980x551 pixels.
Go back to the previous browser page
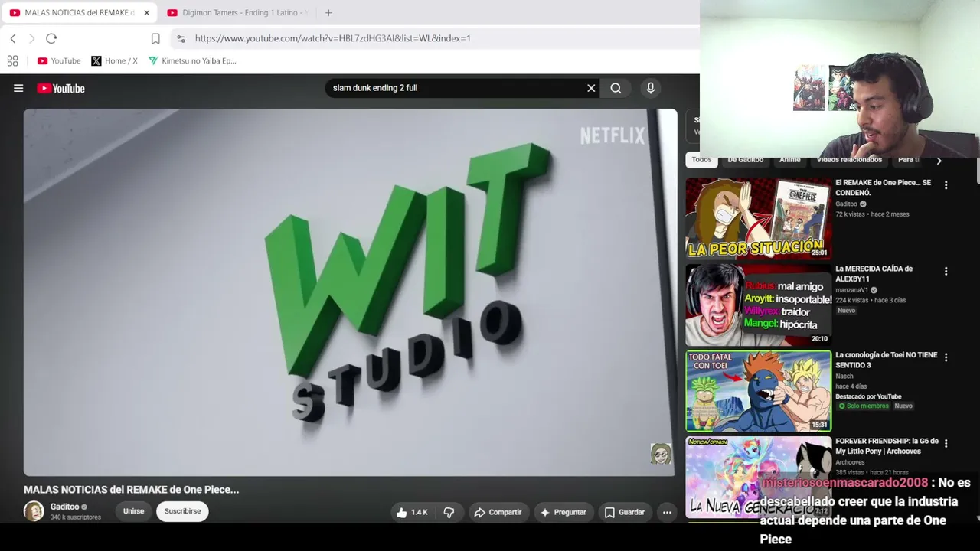pyautogui.click(x=13, y=38)
